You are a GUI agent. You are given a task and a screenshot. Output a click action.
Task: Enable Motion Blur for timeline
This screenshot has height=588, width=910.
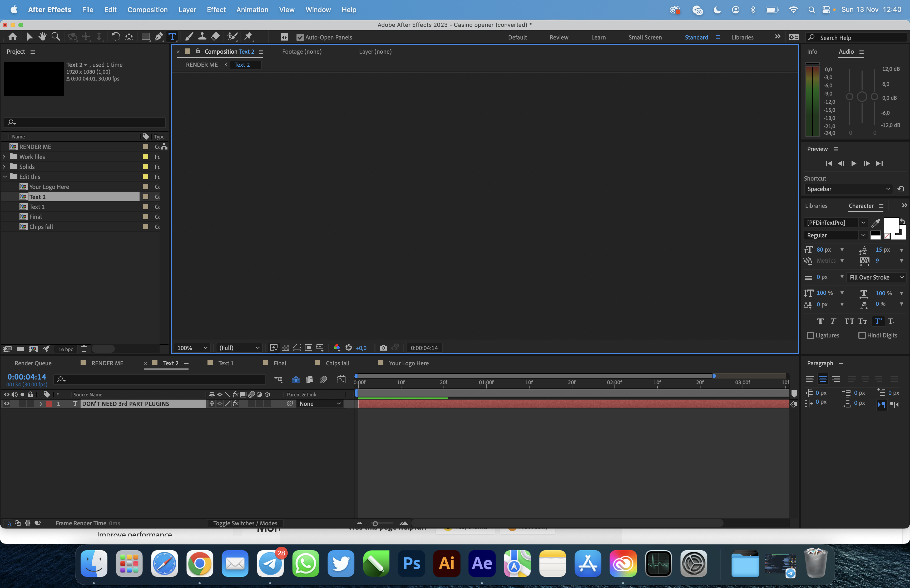pyautogui.click(x=323, y=380)
